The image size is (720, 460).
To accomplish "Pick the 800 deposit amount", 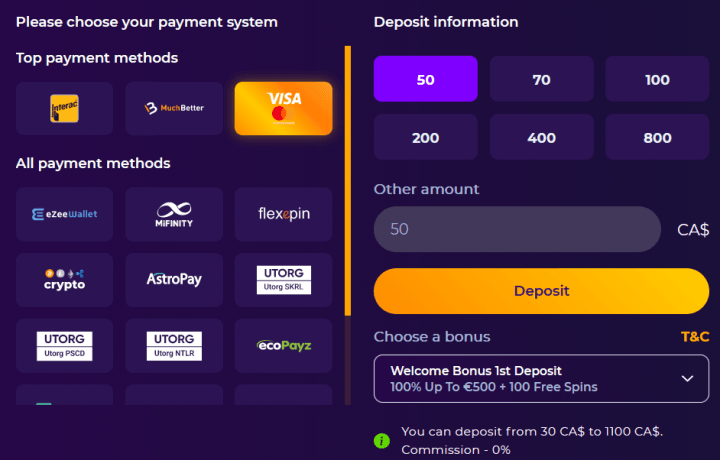I will [657, 137].
